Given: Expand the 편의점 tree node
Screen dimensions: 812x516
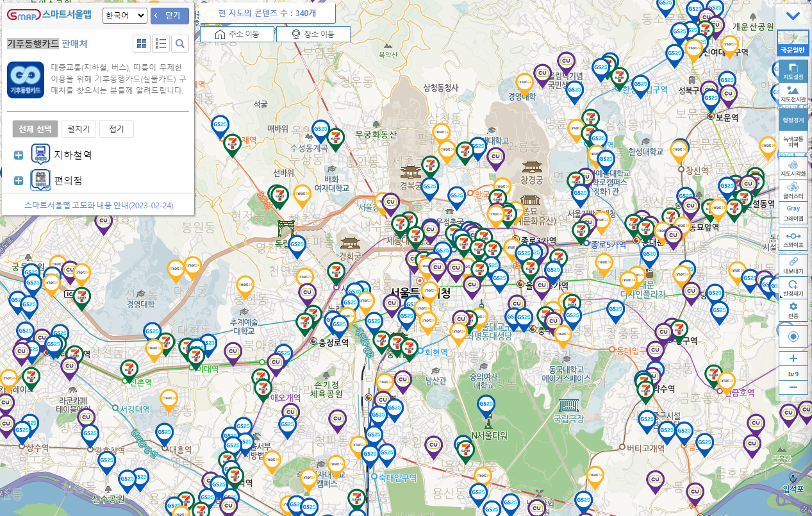Looking at the screenshot, I should click(19, 181).
